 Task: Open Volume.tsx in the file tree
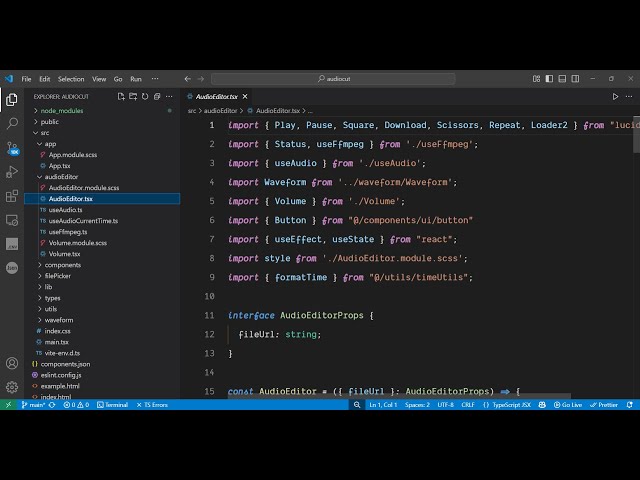[64, 254]
